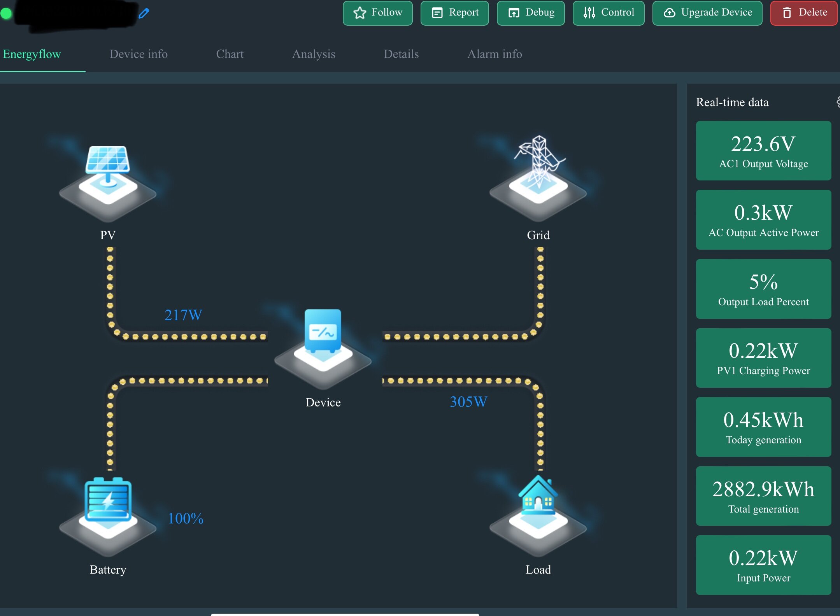This screenshot has height=616, width=840.
Task: View the Alarm info tab
Action: [x=495, y=54]
